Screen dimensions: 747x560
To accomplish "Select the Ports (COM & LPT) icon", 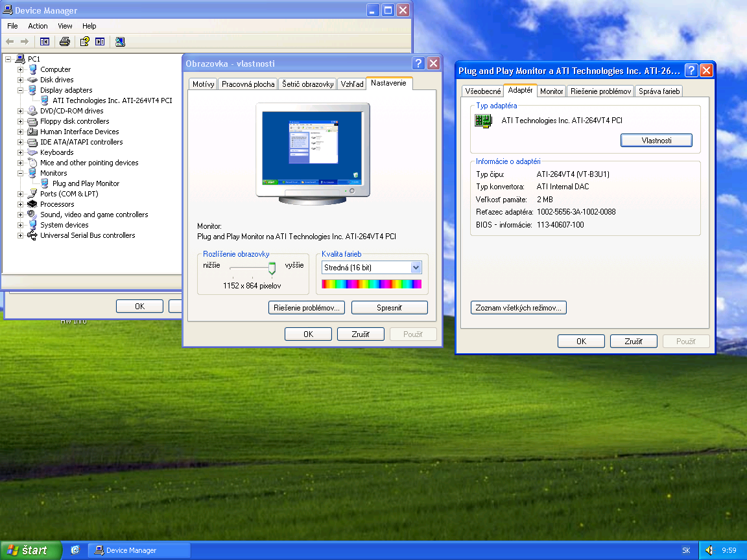I will click(32, 194).
